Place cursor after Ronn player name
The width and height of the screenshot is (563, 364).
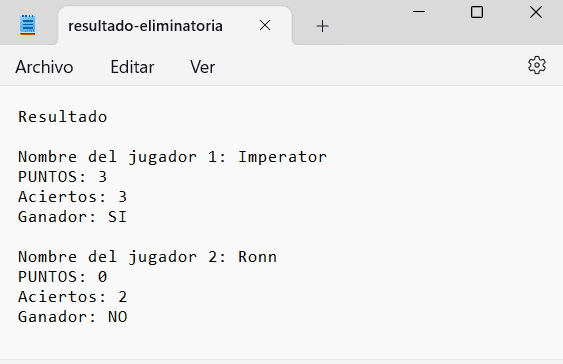click(x=278, y=257)
